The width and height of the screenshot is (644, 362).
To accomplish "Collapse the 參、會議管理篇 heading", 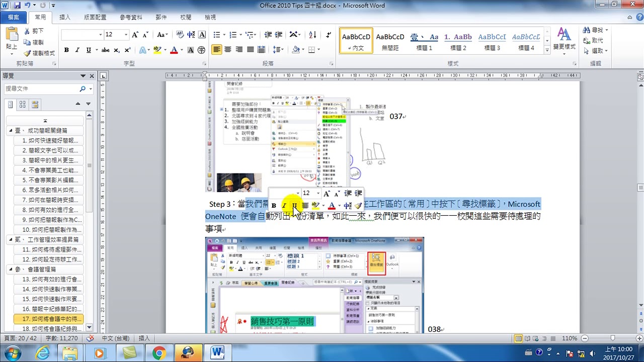I will pos(11,269).
